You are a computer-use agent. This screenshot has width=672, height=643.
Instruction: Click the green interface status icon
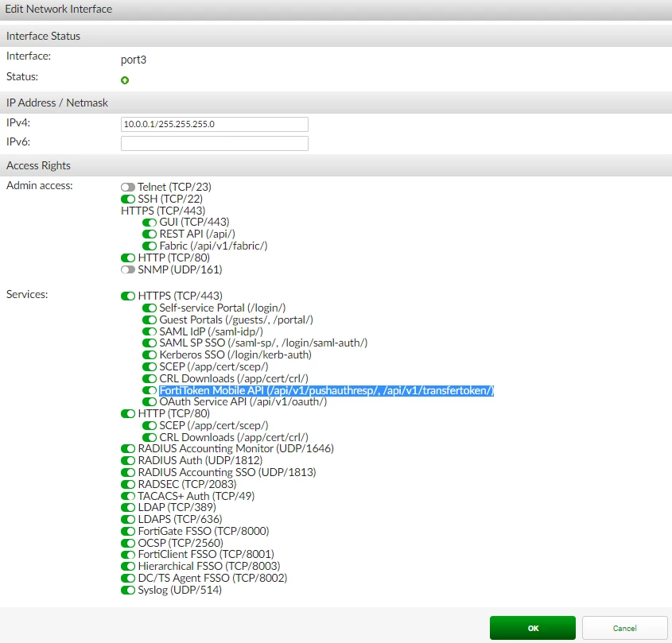[x=125, y=80]
